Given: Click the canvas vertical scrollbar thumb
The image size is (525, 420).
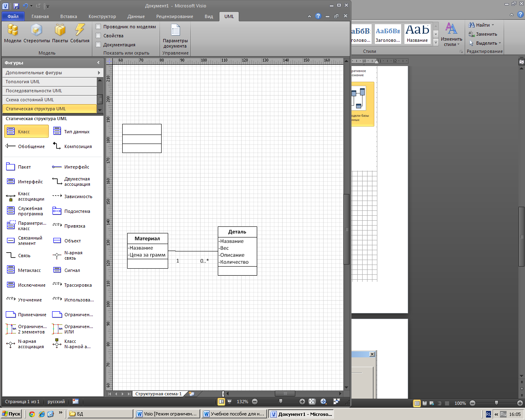Looking at the screenshot, I should [346, 229].
